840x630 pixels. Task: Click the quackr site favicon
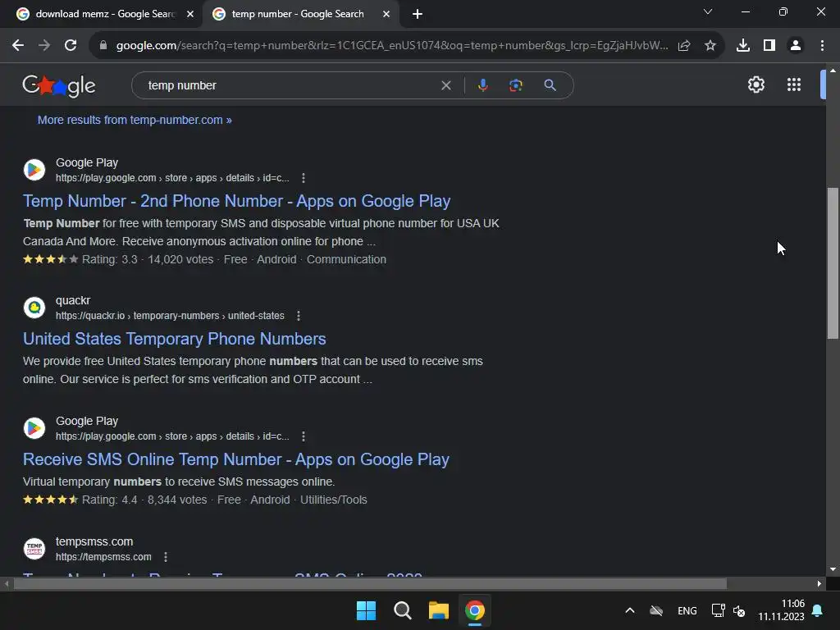34,308
